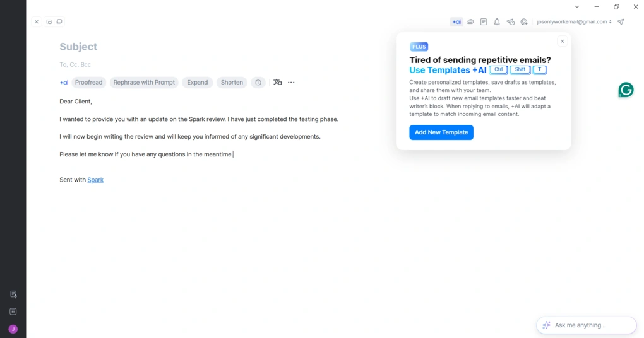
Task: Toggle the +AI button in the top toolbar
Action: [456, 21]
